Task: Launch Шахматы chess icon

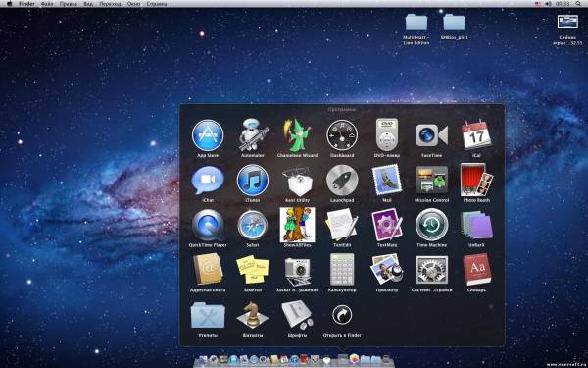Action: (253, 315)
